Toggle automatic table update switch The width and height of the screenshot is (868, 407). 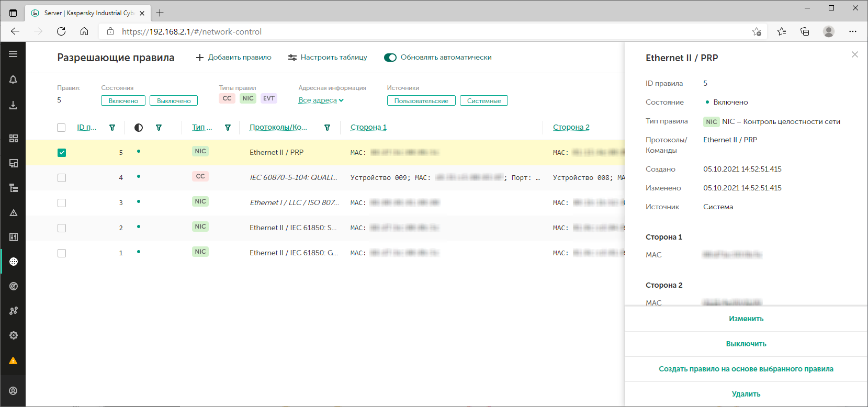390,58
